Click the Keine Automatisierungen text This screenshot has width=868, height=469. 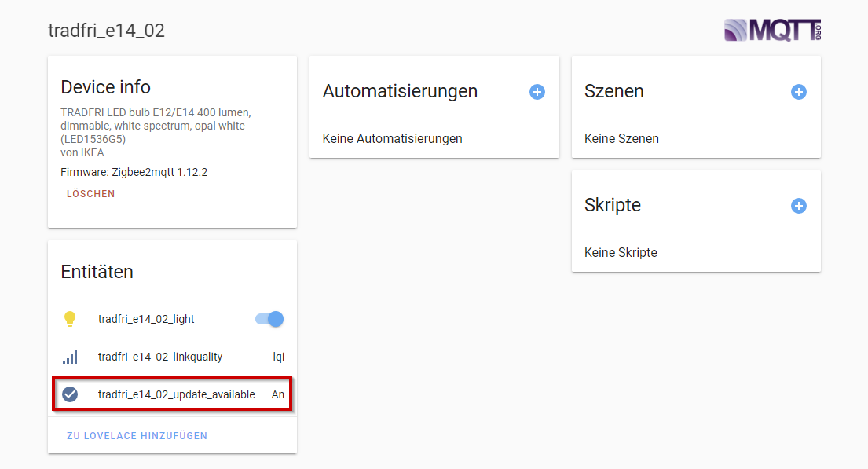pos(392,138)
